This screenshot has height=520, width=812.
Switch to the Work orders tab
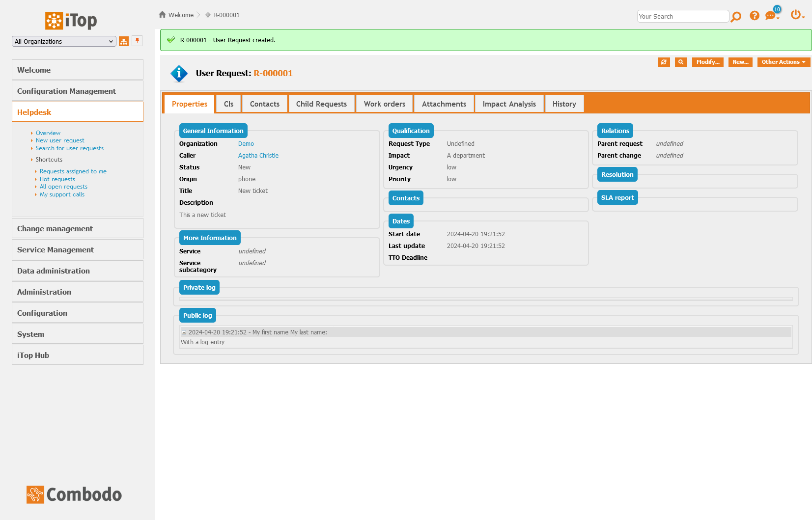tap(384, 104)
